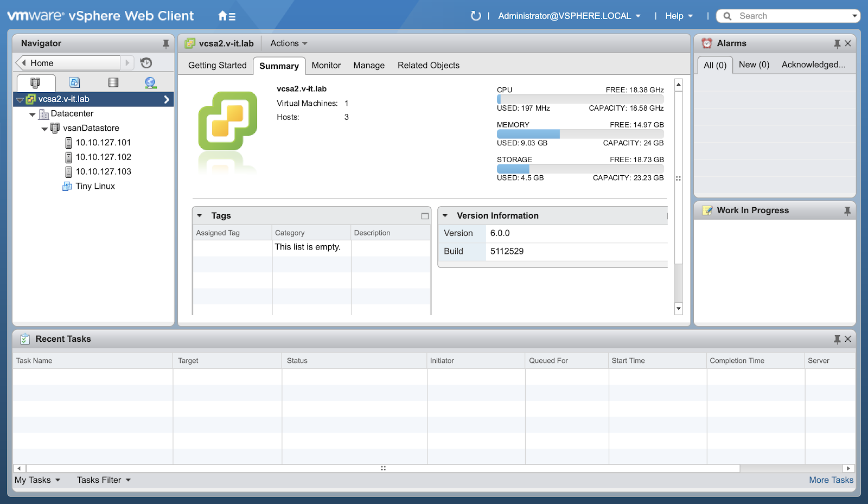Collapse the vsanDatastore cluster node
868x504 pixels.
tap(44, 129)
